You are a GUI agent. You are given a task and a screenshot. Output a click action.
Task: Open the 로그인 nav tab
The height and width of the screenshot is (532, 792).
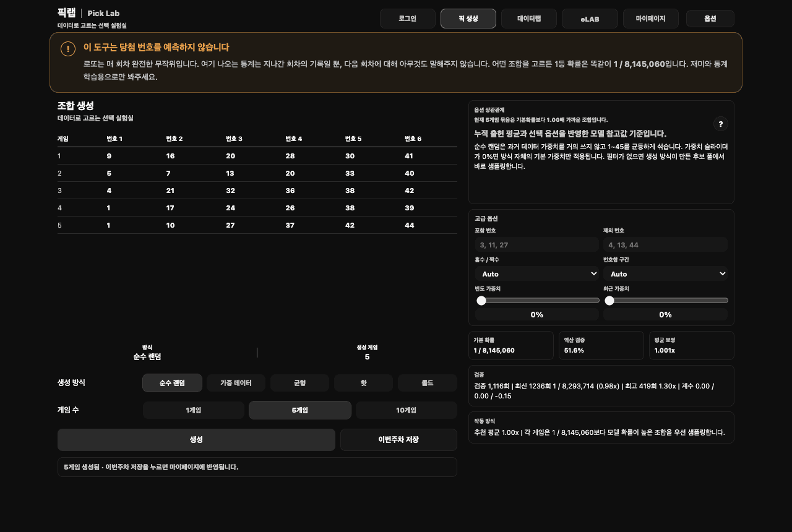[408, 19]
